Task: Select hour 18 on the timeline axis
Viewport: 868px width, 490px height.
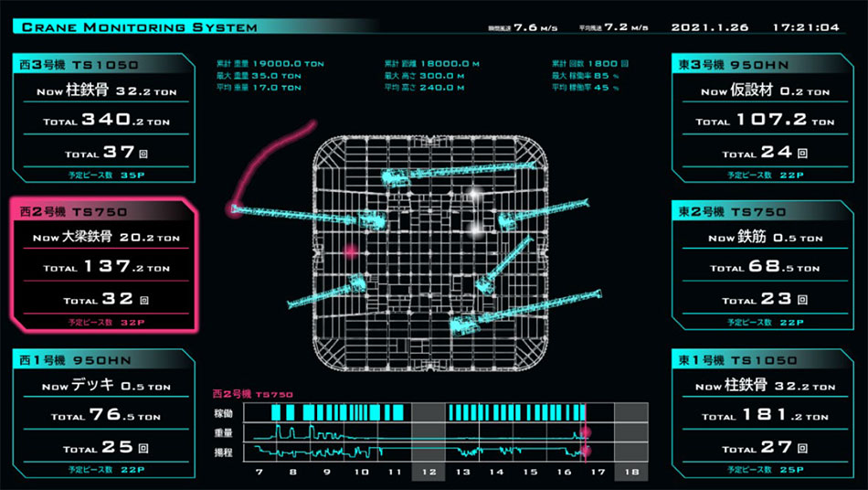Action: [x=630, y=472]
